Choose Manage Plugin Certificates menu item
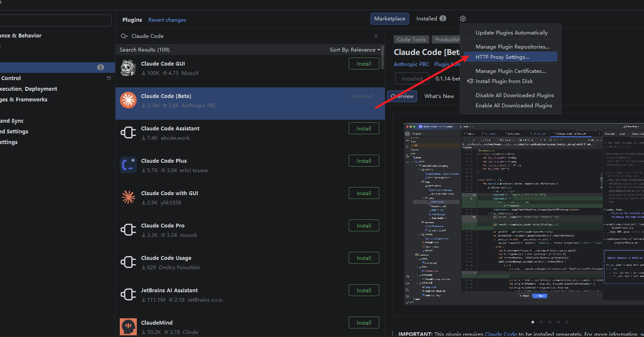Image resolution: width=644 pixels, height=337 pixels. pos(511,71)
